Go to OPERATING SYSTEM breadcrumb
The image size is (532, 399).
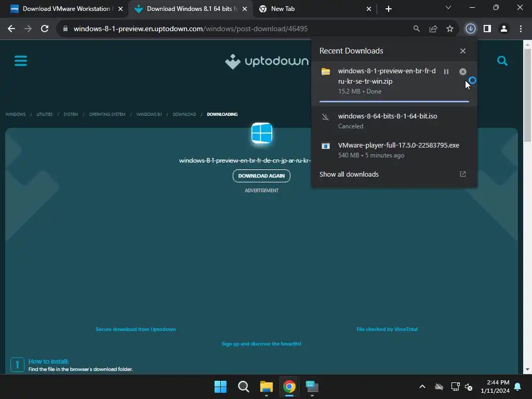[x=107, y=114]
